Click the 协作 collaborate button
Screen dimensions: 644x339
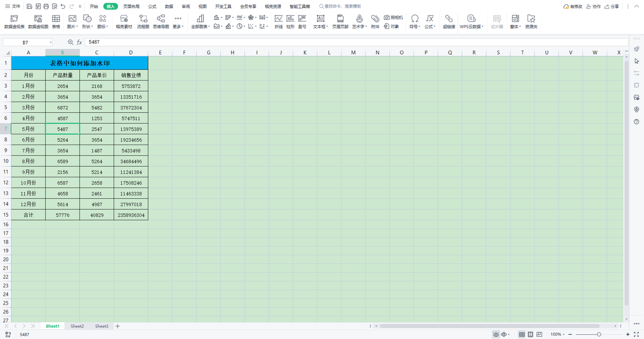tap(594, 6)
